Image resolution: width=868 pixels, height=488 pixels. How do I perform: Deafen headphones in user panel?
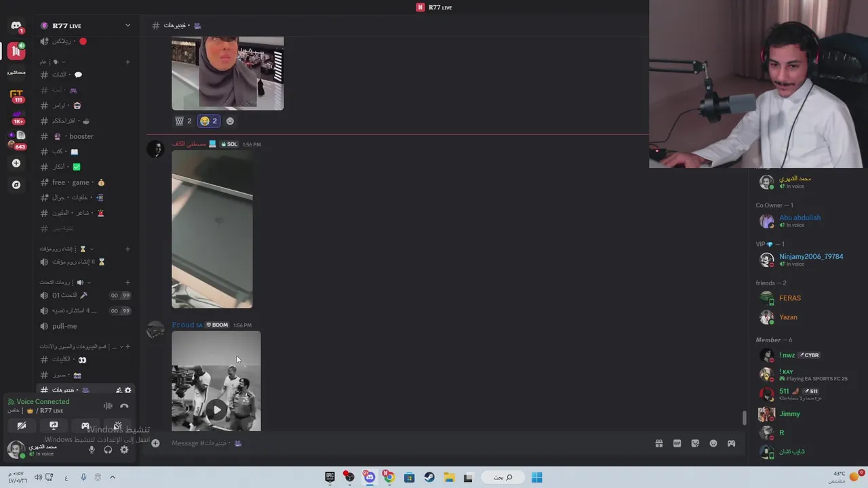click(x=108, y=449)
